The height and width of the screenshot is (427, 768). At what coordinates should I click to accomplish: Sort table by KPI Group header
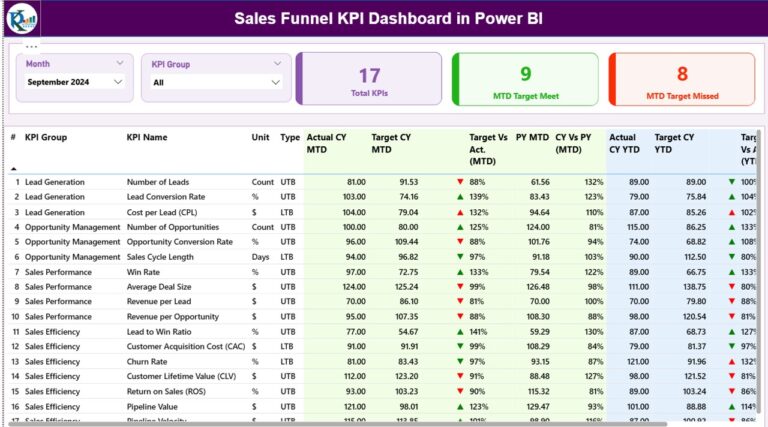pyautogui.click(x=46, y=138)
